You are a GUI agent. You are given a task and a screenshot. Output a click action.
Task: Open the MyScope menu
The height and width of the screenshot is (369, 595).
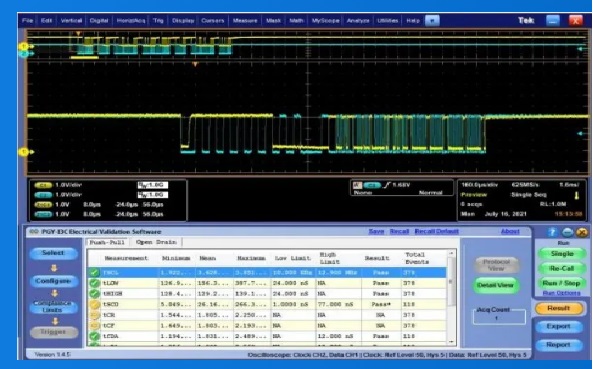point(326,20)
